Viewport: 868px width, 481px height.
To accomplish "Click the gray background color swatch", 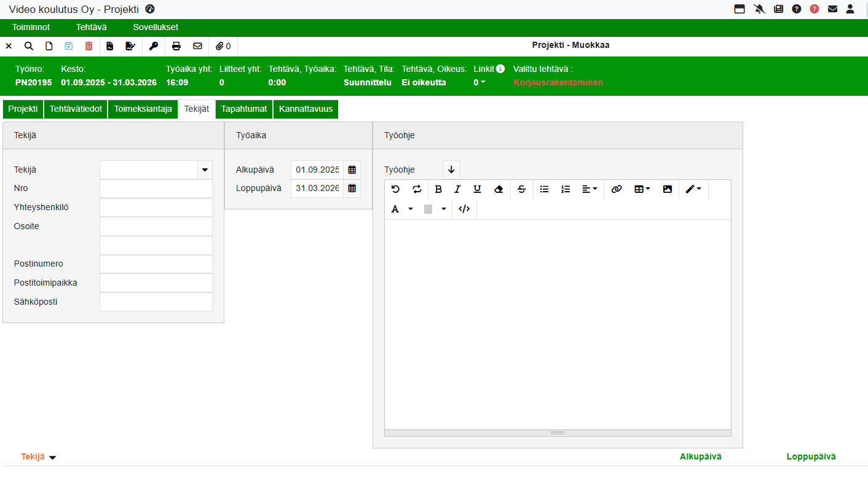I will point(428,209).
